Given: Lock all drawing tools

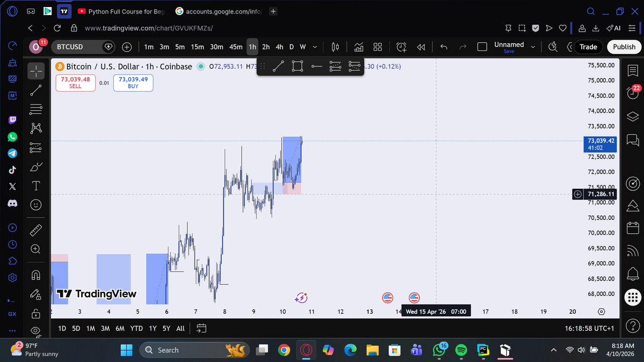Looking at the screenshot, I should [x=36, y=313].
